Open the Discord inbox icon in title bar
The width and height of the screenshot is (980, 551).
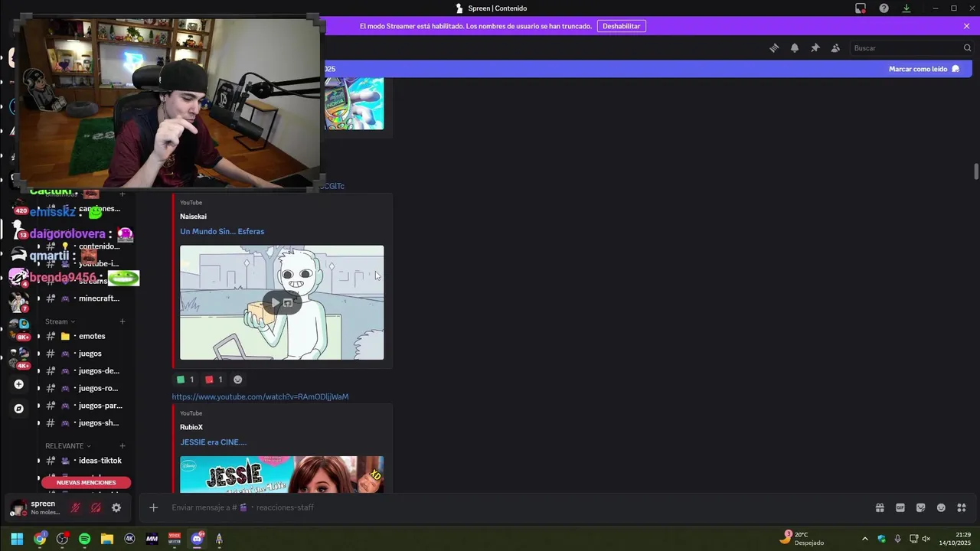tap(861, 8)
